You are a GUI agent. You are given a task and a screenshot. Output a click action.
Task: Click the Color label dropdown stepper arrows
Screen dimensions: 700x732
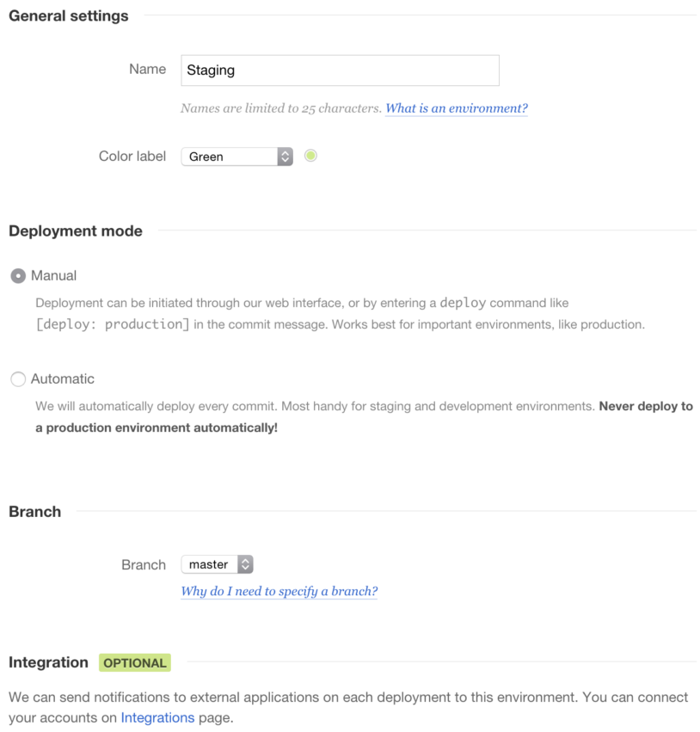coord(285,157)
